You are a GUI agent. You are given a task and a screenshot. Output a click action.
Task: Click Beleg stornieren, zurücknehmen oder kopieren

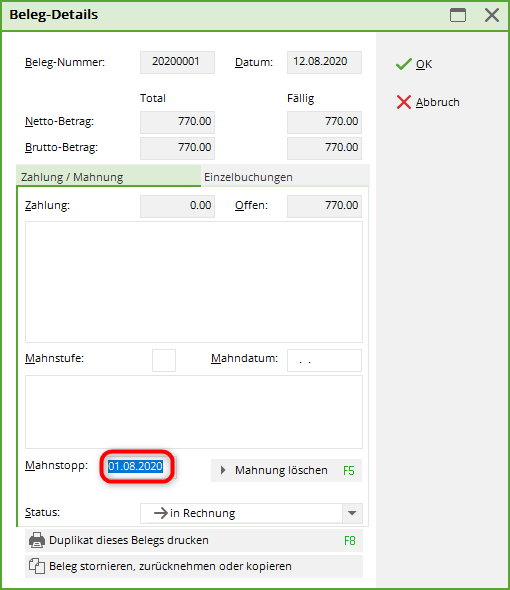tap(194, 566)
